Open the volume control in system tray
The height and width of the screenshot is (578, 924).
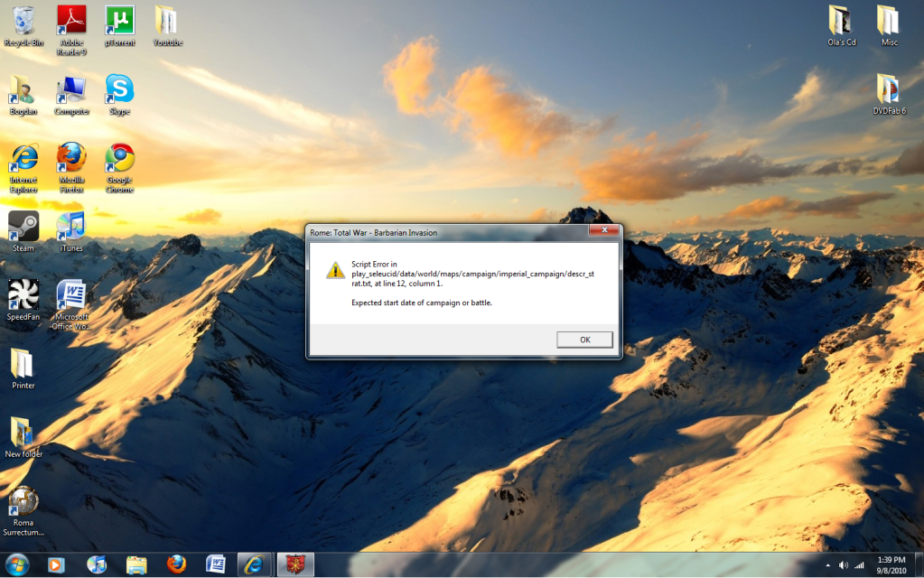pyautogui.click(x=843, y=565)
